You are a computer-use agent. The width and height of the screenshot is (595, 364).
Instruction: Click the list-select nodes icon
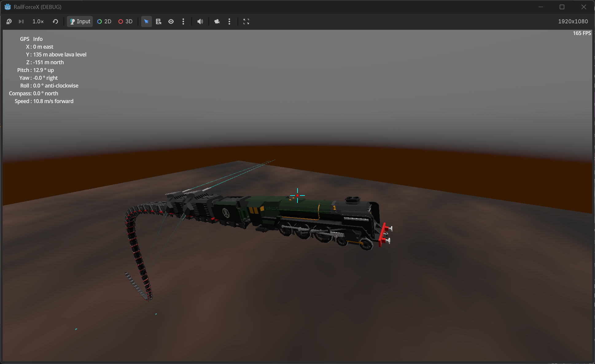158,21
